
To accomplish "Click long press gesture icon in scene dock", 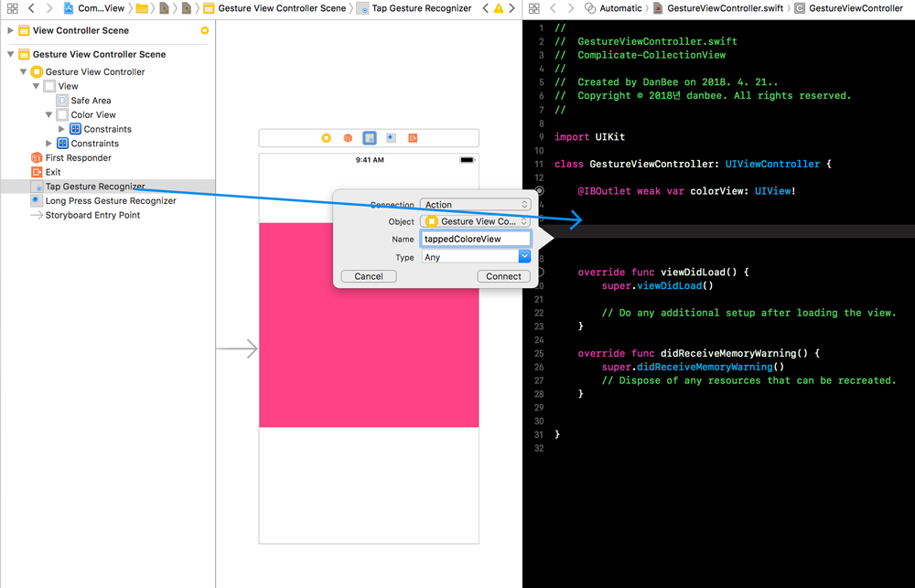I will click(391, 138).
